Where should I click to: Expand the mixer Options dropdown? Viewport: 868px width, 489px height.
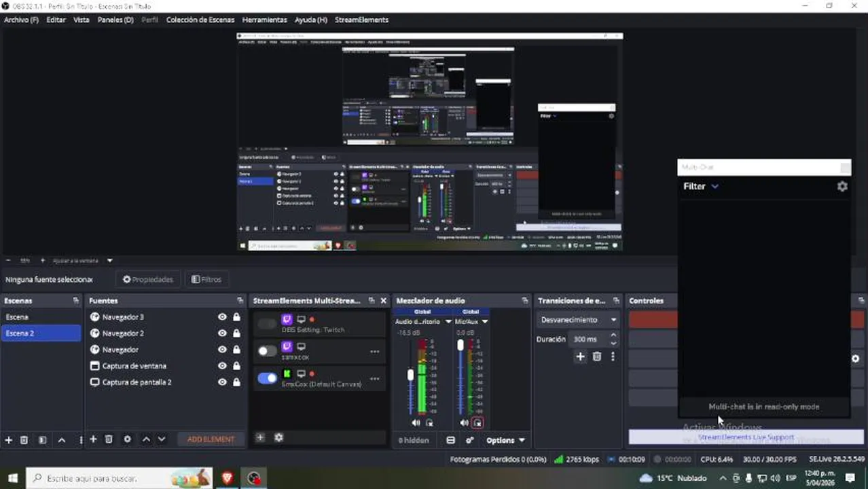tap(505, 440)
